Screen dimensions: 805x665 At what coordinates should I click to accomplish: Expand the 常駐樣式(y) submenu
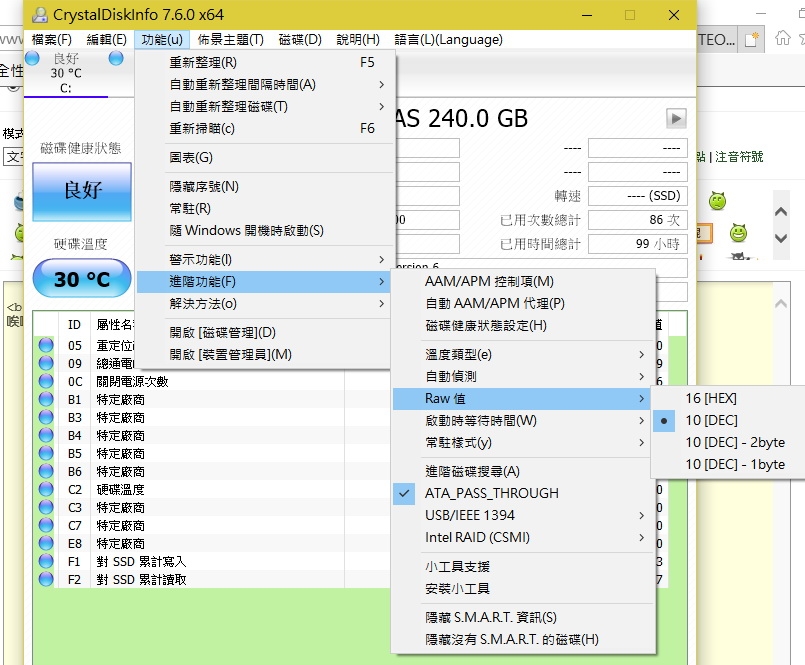click(x=524, y=443)
